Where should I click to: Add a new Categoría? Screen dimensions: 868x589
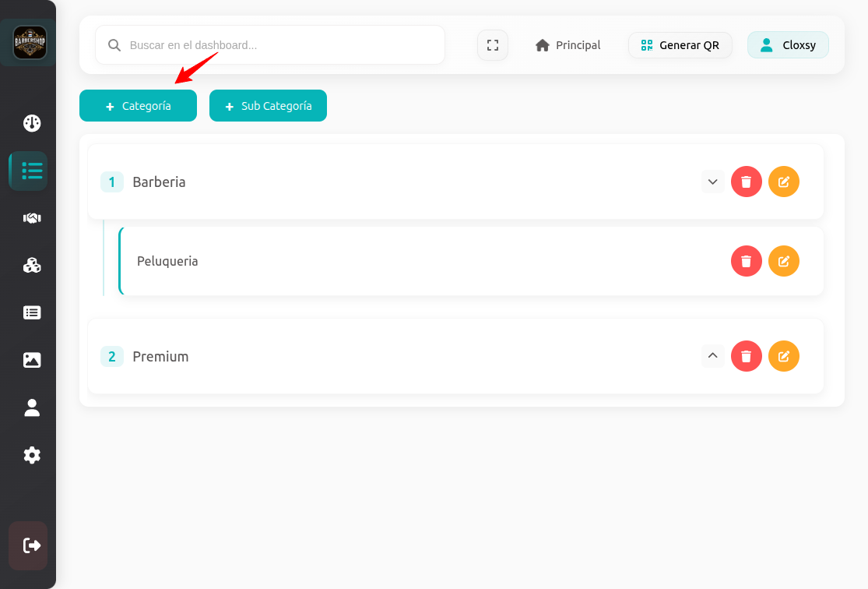click(x=138, y=106)
